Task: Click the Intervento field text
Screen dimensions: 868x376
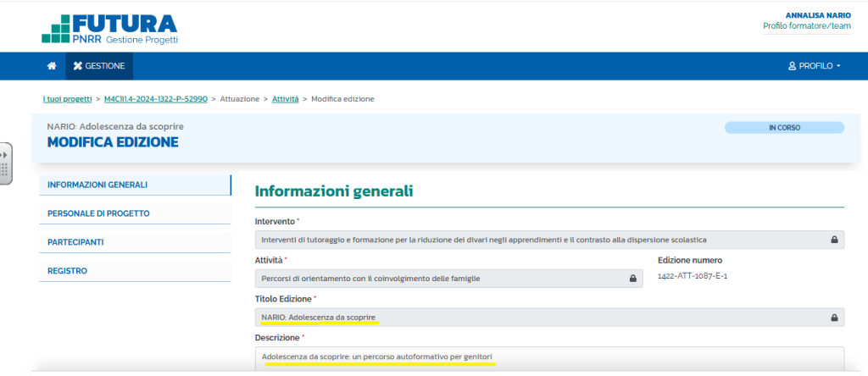Action: (483, 240)
